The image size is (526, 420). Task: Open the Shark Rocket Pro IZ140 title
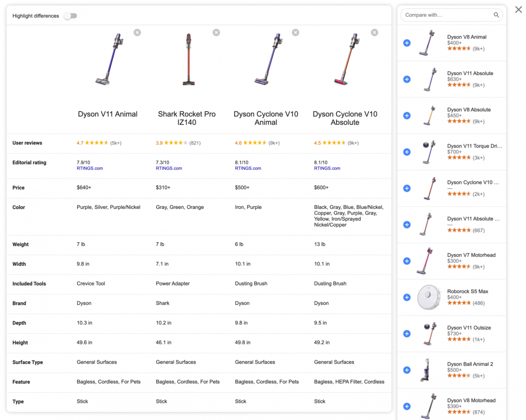pyautogui.click(x=187, y=118)
